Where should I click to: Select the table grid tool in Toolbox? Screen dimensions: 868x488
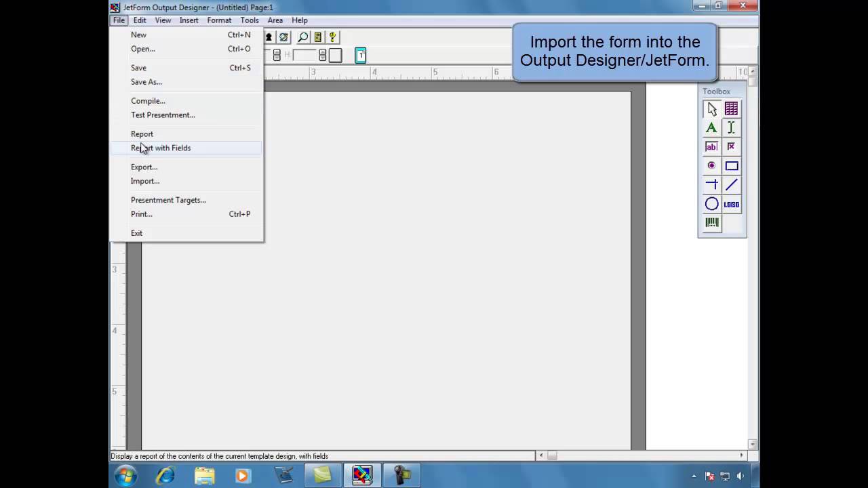point(731,109)
